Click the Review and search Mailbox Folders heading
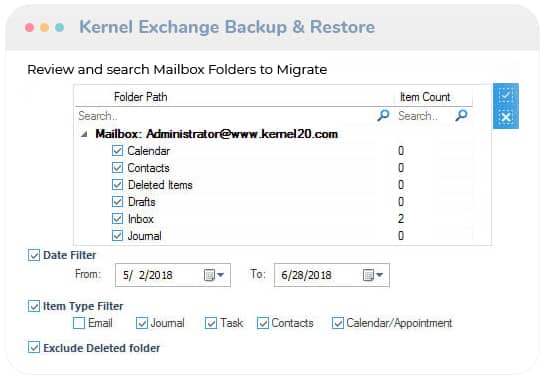Viewport: 545px width, 380px height. [177, 70]
